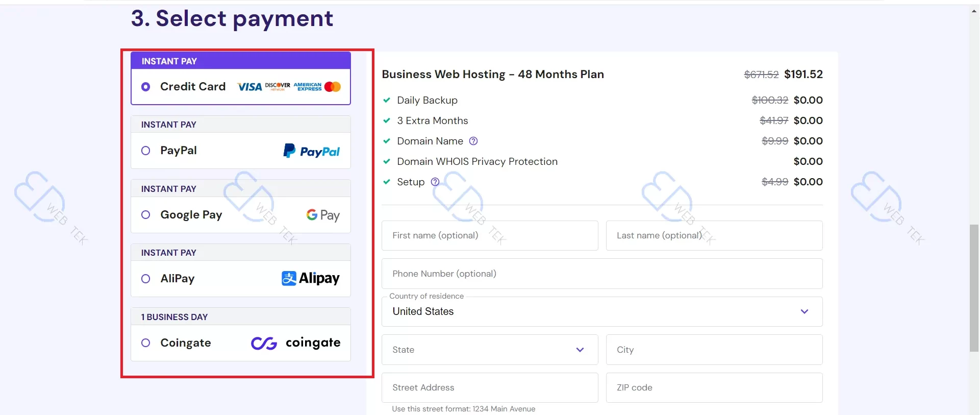
Task: Click the Street Address input field
Action: (x=490, y=387)
